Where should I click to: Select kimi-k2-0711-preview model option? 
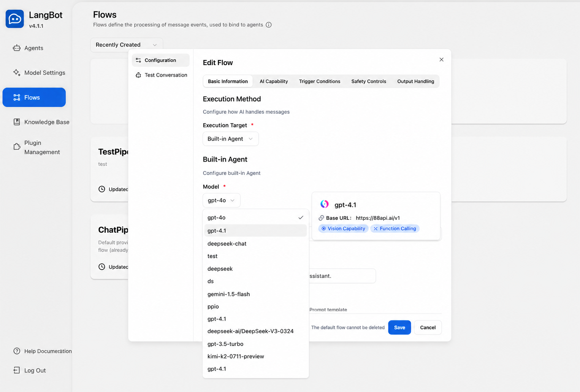pos(255,356)
